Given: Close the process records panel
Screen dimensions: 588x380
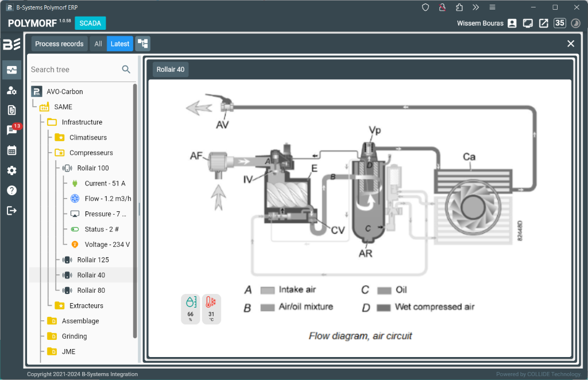Looking at the screenshot, I should 571,44.
